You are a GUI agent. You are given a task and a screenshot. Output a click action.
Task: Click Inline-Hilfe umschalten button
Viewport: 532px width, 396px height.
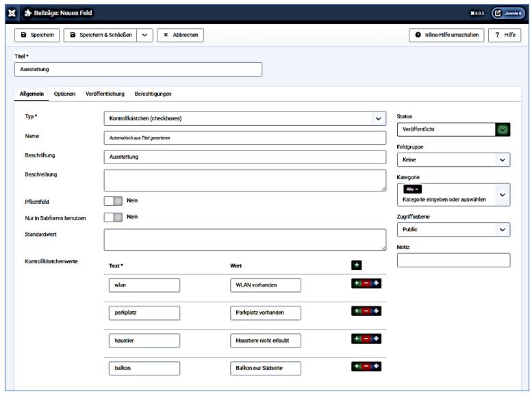tap(446, 35)
